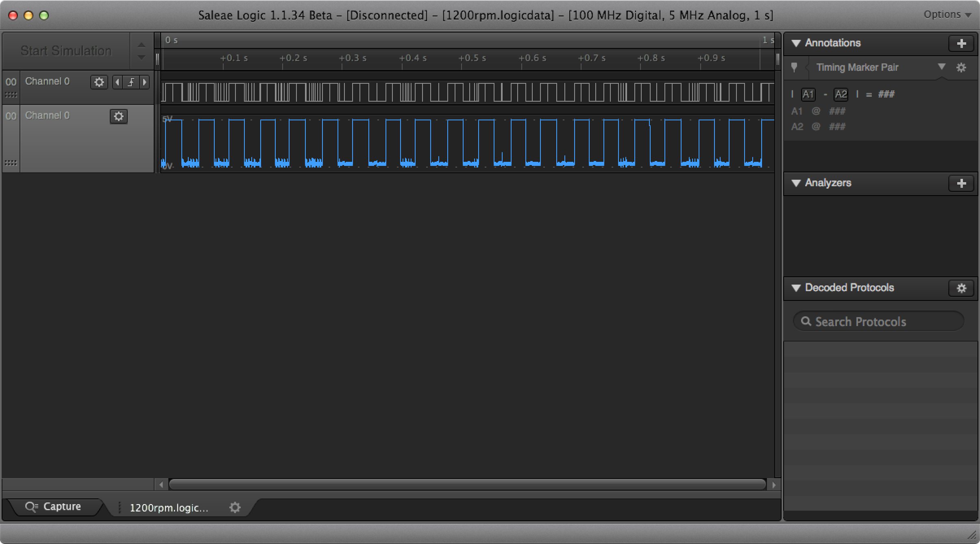Close the Saleae Logic window

(13, 15)
